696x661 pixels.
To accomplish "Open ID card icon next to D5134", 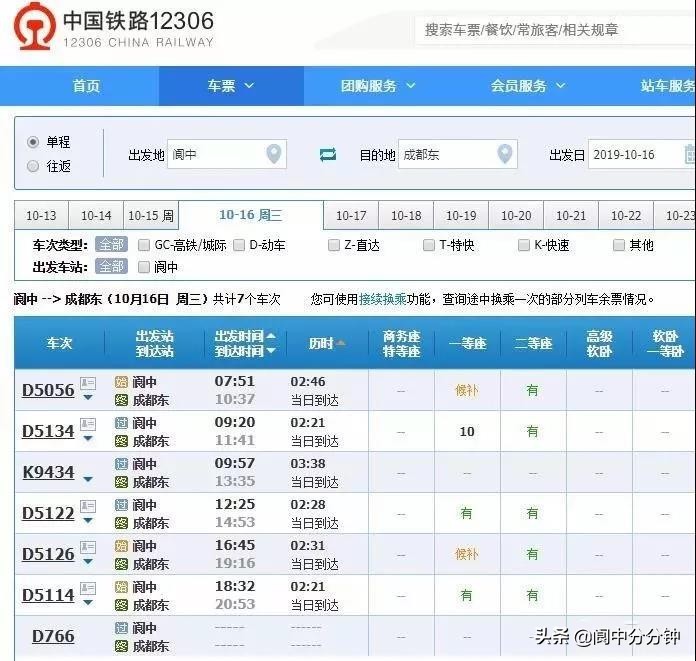I will pyautogui.click(x=88, y=424).
